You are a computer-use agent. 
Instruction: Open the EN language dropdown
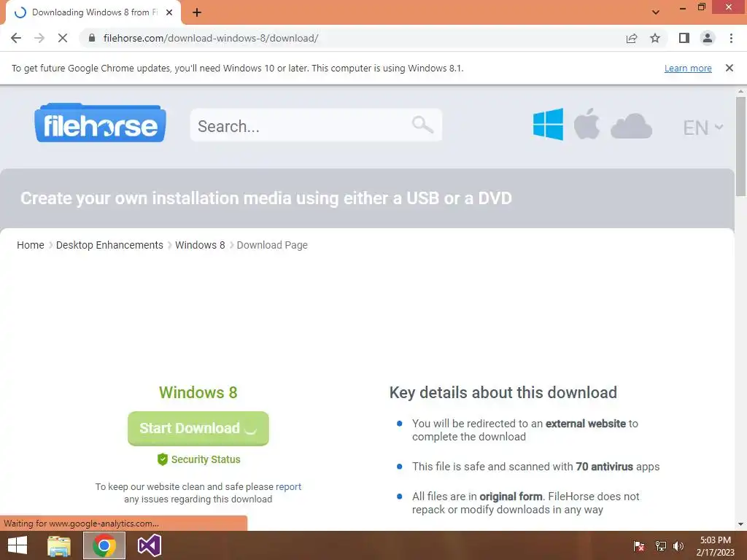703,128
